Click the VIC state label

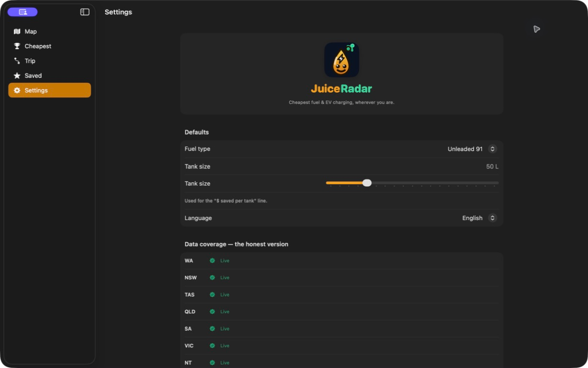[x=189, y=346]
